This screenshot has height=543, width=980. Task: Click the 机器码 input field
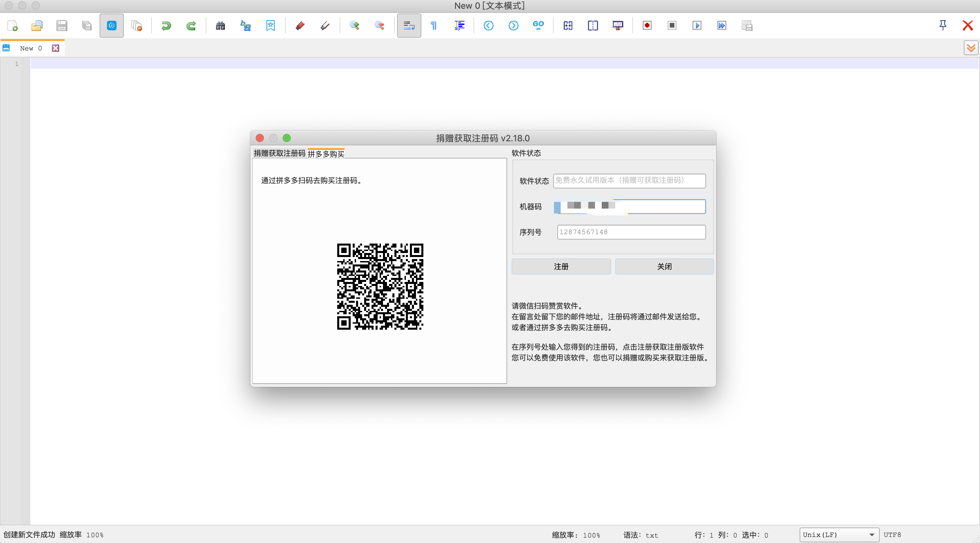(x=629, y=207)
